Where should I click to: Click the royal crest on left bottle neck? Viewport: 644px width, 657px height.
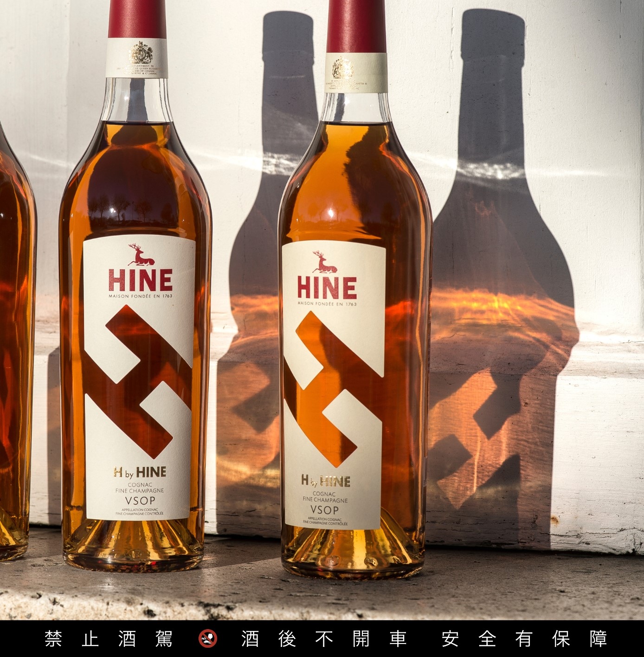(x=141, y=52)
